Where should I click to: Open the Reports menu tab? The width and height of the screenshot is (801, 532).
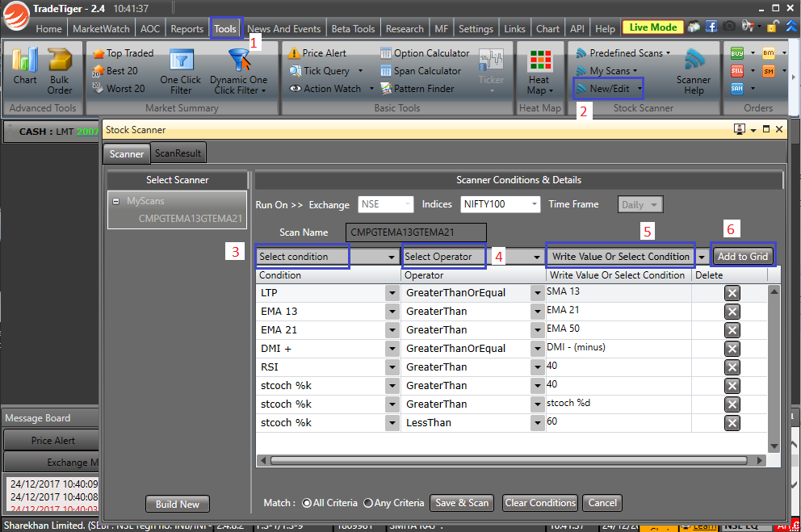pos(187,28)
